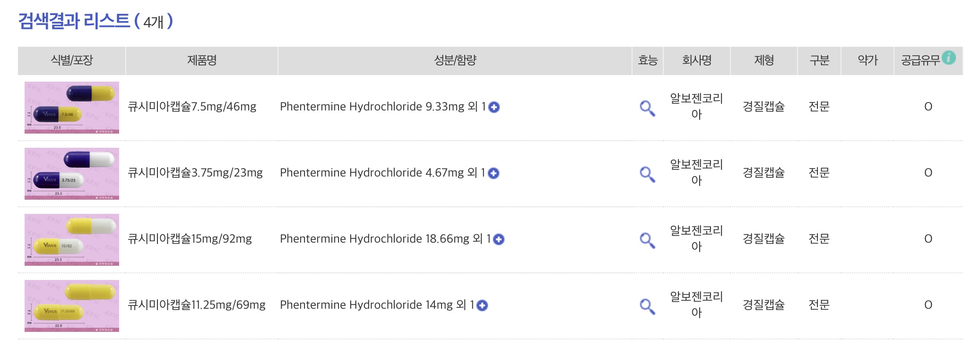
Task: View capsule image of 큐시미아캡슐15mg/92mg
Action: coord(72,240)
